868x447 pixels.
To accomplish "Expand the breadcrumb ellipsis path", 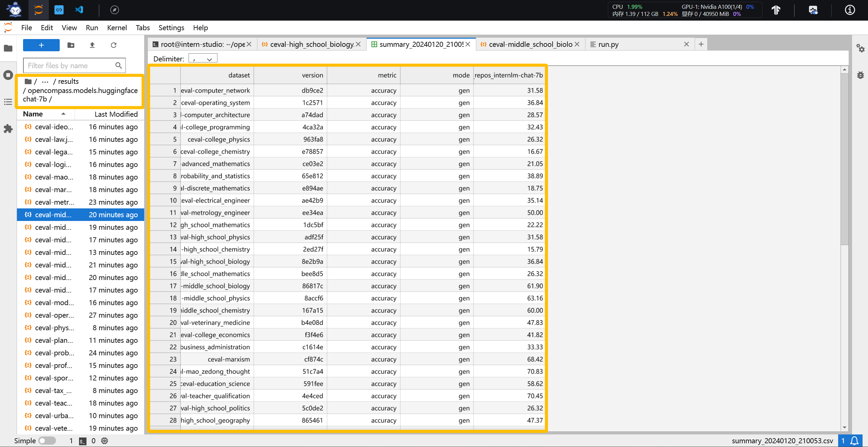I will 45,81.
